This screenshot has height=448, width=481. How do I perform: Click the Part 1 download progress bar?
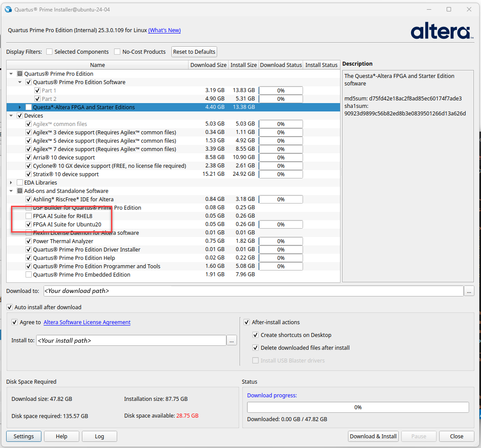[281, 90]
